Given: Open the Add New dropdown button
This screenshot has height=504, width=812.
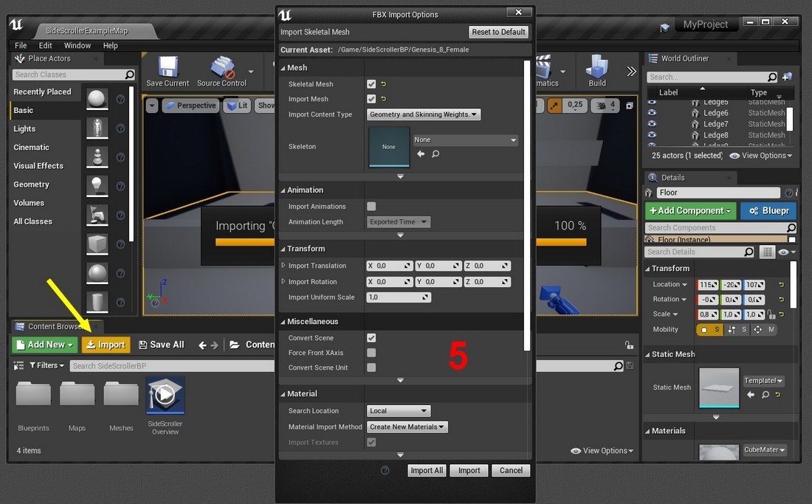Looking at the screenshot, I should [x=44, y=345].
